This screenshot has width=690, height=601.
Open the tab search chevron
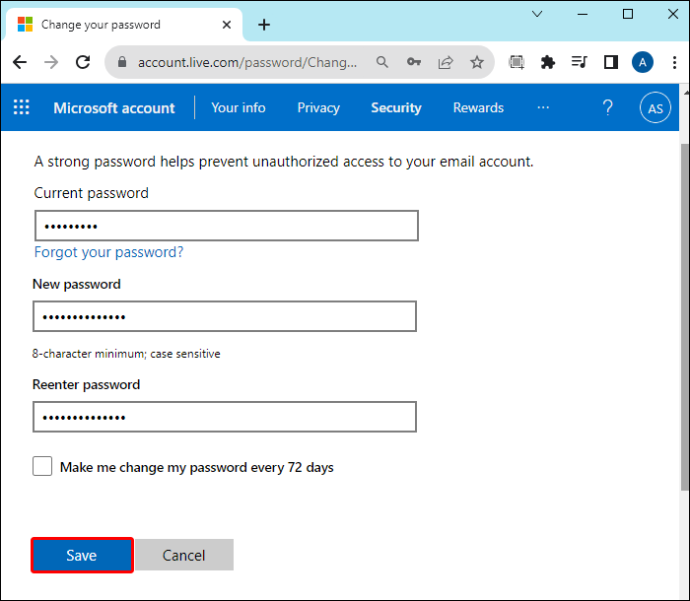[537, 14]
